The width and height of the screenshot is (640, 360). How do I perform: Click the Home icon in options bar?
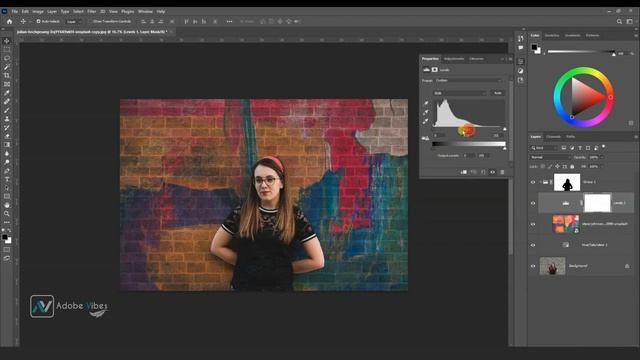pos(9,21)
